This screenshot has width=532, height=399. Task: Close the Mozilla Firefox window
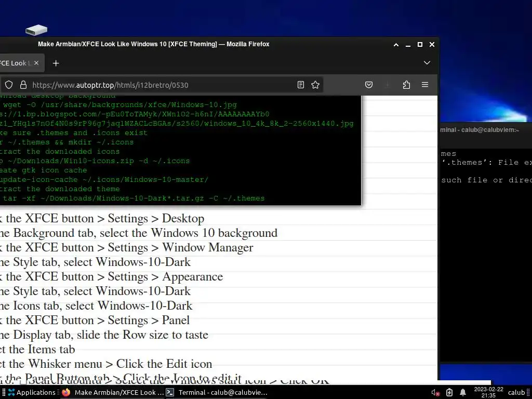coord(432,45)
